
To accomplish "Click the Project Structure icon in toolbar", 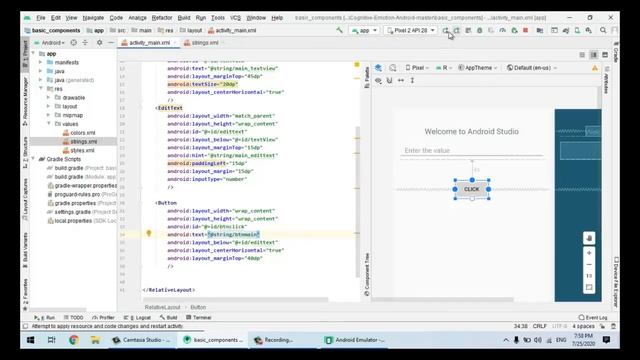I will click(x=540, y=31).
